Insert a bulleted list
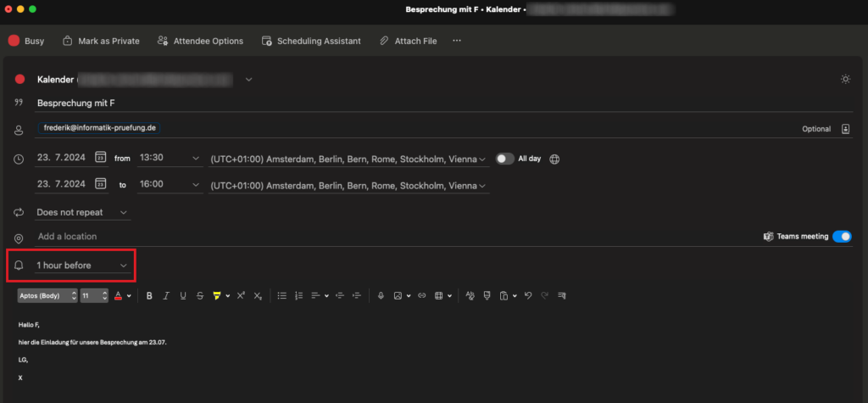The image size is (868, 403). (x=282, y=295)
